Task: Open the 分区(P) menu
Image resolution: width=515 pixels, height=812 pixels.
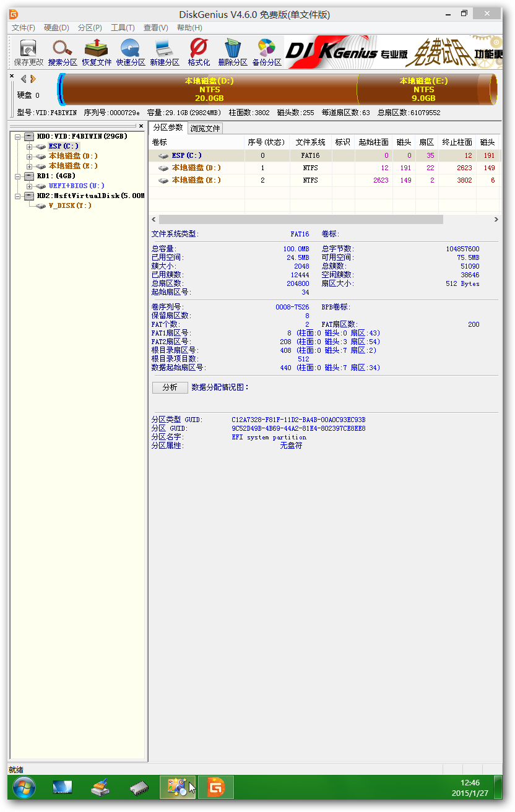Action: tap(90, 28)
